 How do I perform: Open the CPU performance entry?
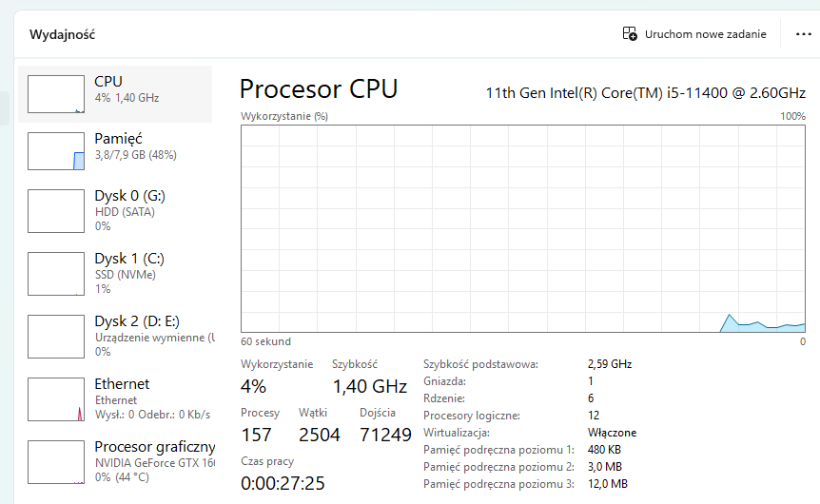pyautogui.click(x=127, y=89)
